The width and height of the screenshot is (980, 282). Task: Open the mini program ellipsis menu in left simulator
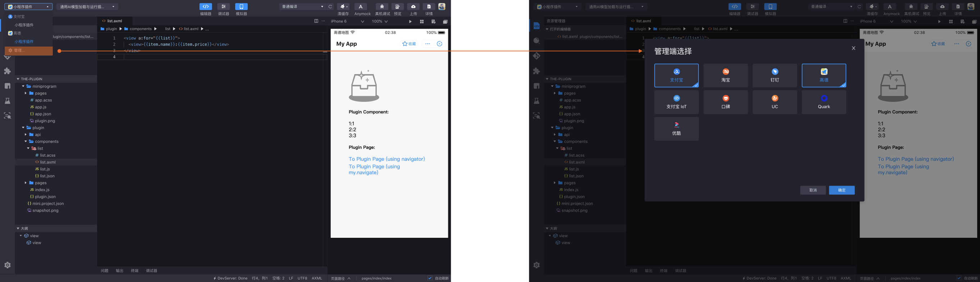tap(427, 44)
